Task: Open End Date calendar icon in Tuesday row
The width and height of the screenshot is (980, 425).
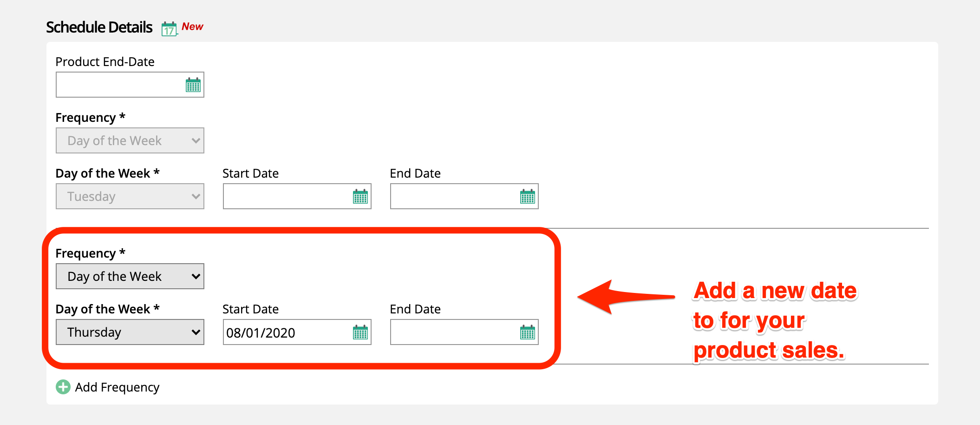Action: click(527, 197)
